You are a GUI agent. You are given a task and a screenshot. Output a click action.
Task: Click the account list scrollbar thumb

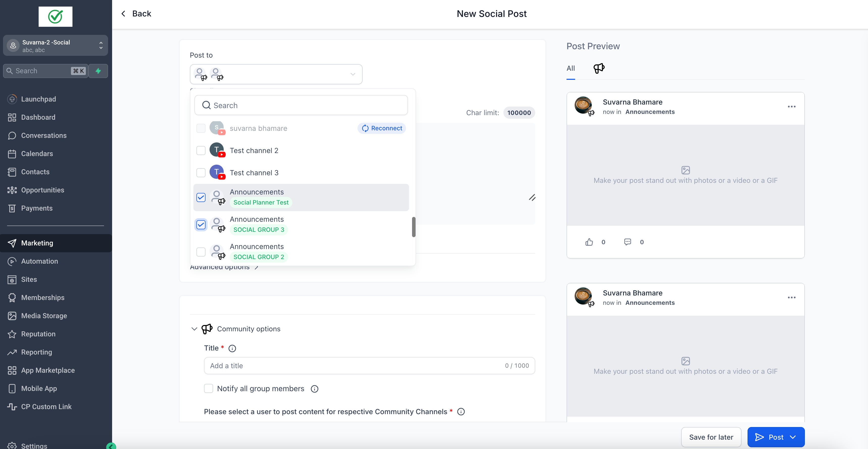click(x=414, y=227)
